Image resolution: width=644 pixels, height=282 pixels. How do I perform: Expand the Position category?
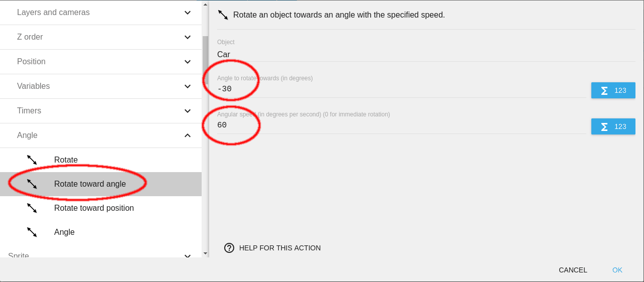click(x=187, y=62)
